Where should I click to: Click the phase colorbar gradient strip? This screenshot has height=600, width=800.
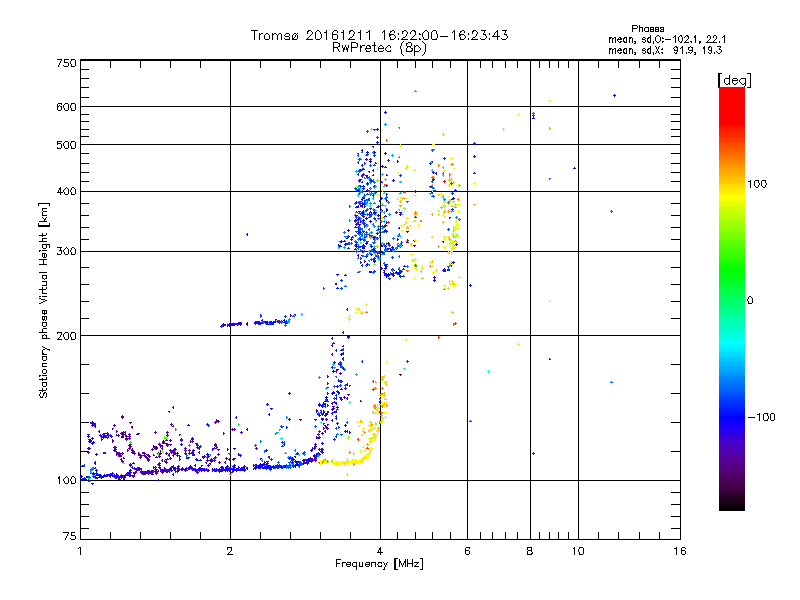(732, 298)
